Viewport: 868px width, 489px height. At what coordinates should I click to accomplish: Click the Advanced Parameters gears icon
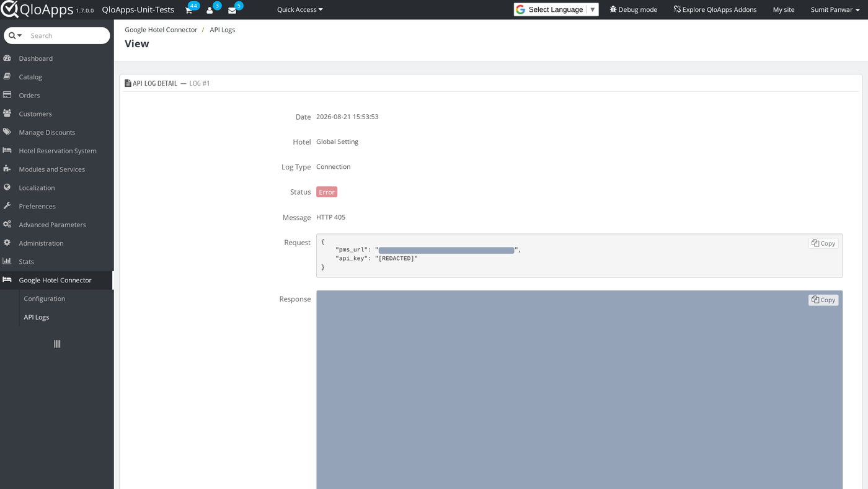pos(7,225)
